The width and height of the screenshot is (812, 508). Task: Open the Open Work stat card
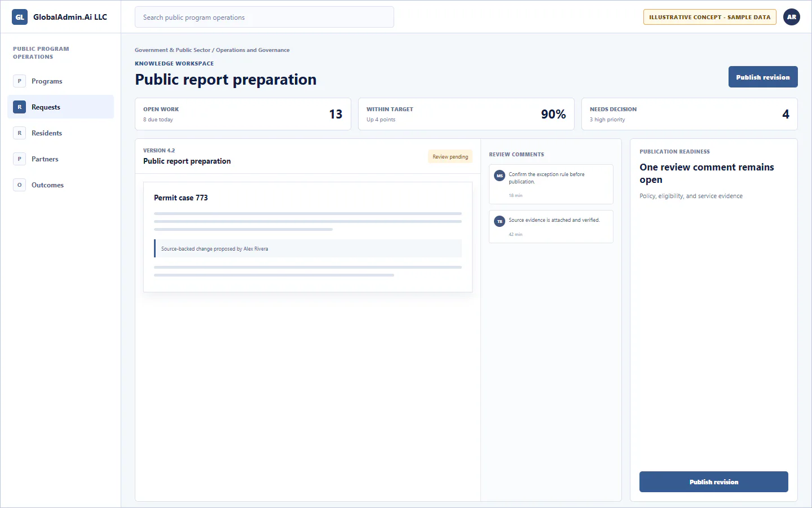(x=243, y=114)
